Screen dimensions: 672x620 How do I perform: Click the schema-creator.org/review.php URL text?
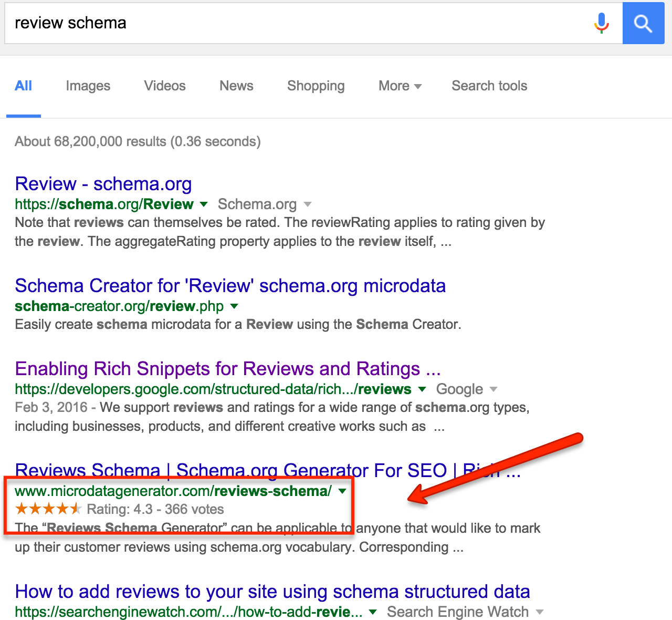pyautogui.click(x=119, y=306)
